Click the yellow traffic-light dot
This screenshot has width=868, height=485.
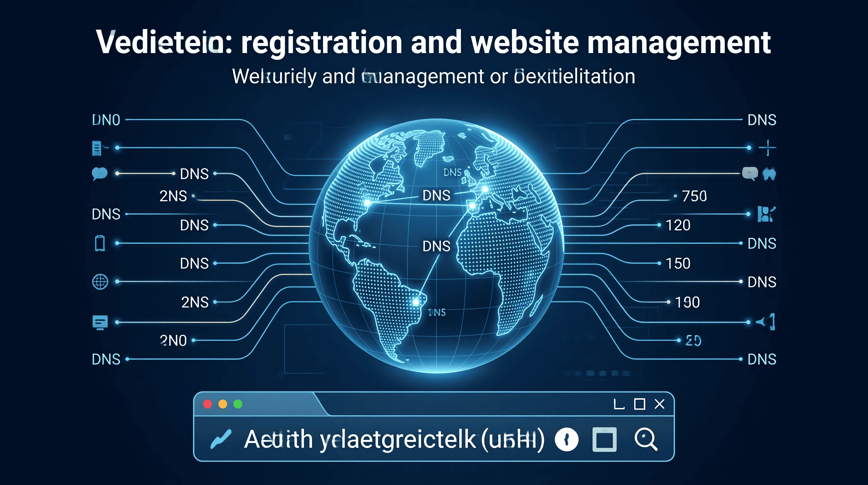pos(223,404)
